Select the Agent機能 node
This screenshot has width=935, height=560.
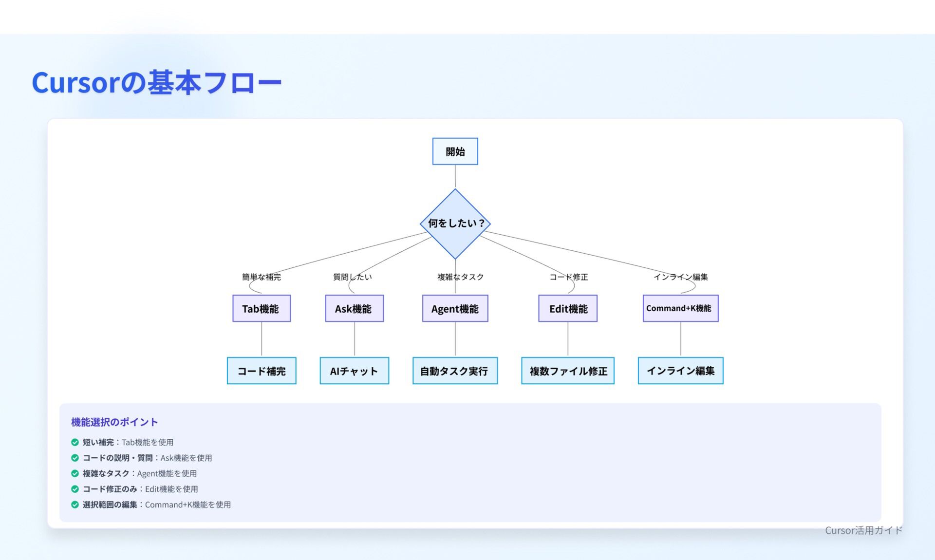pos(455,308)
